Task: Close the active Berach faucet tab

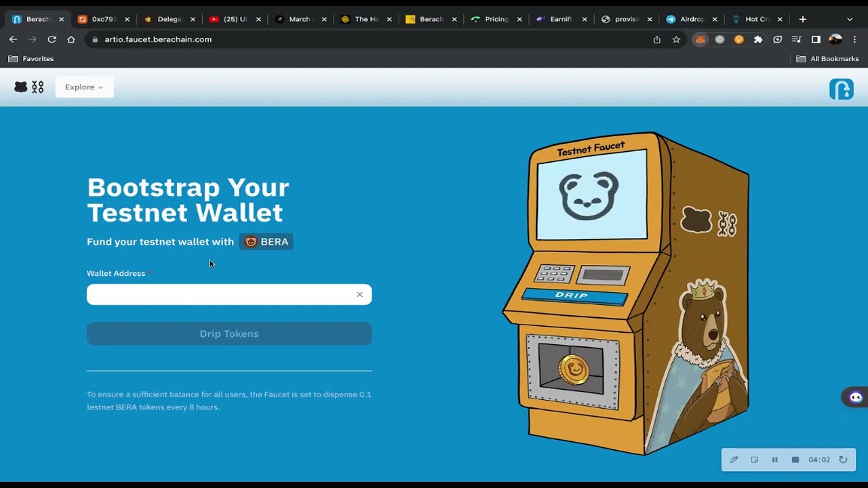Action: 61,19
